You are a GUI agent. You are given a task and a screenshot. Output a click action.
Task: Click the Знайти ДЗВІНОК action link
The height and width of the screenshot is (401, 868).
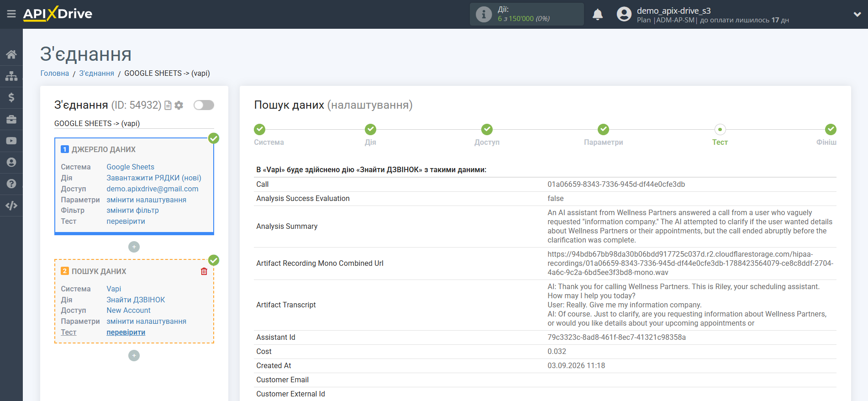136,300
